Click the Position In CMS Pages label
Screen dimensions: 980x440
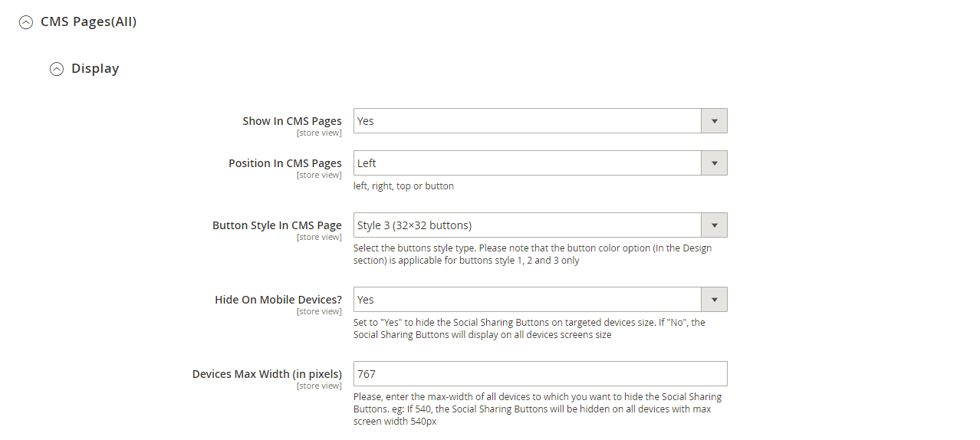tap(285, 163)
